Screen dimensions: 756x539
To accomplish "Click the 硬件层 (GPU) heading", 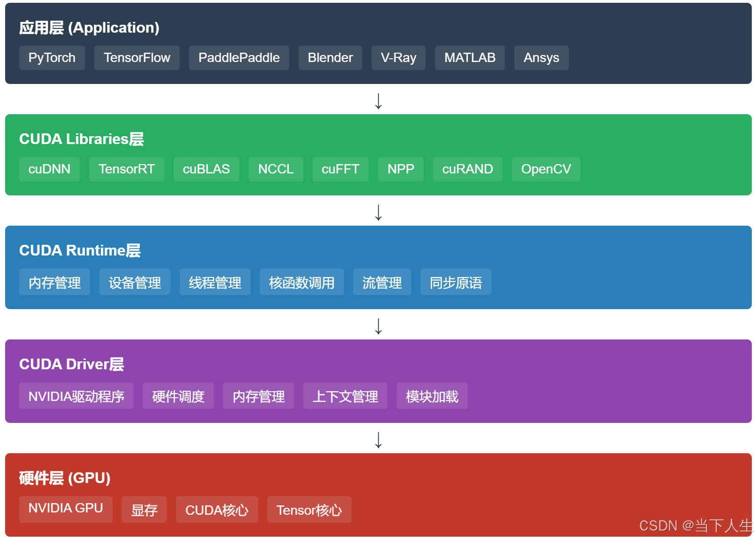I will pyautogui.click(x=65, y=478).
